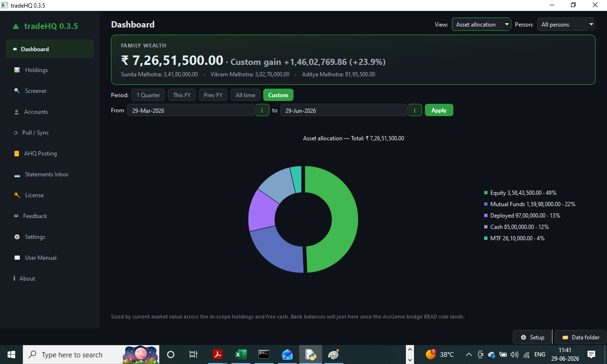Select the All time period
This screenshot has width=607, height=364.
(x=245, y=95)
